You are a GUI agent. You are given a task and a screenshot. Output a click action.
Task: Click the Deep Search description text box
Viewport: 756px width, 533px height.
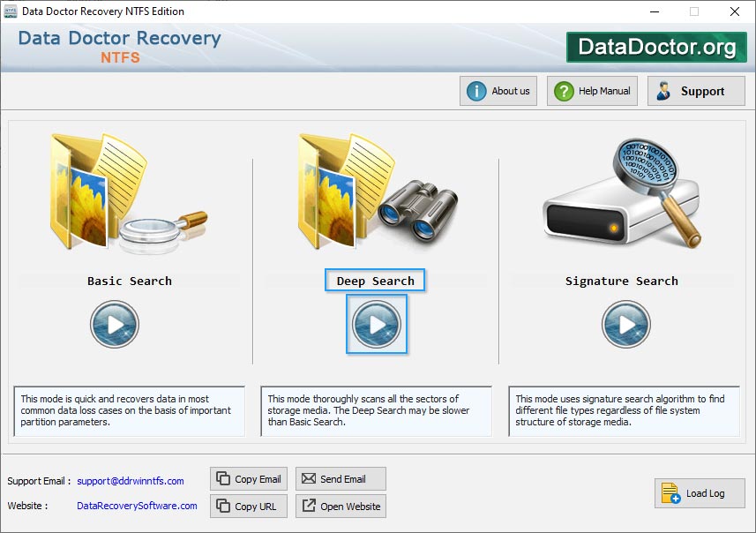tap(376, 411)
